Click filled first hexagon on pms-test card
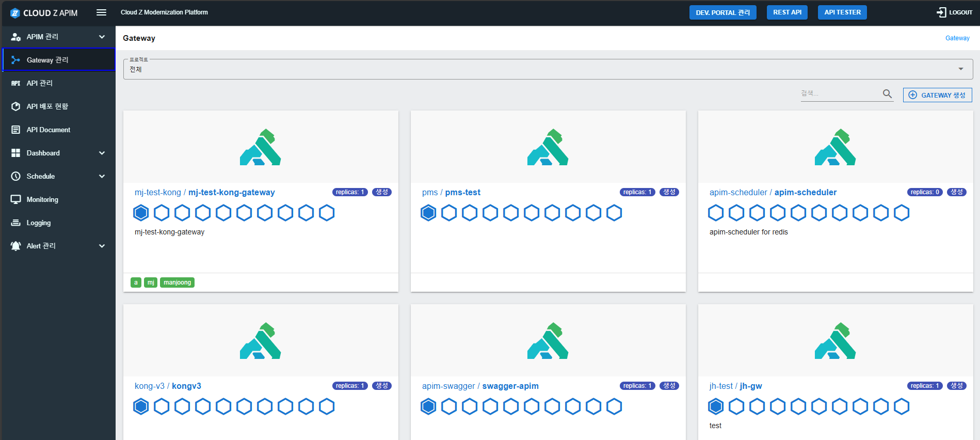Screen dimensions: 980x440 point(428,213)
